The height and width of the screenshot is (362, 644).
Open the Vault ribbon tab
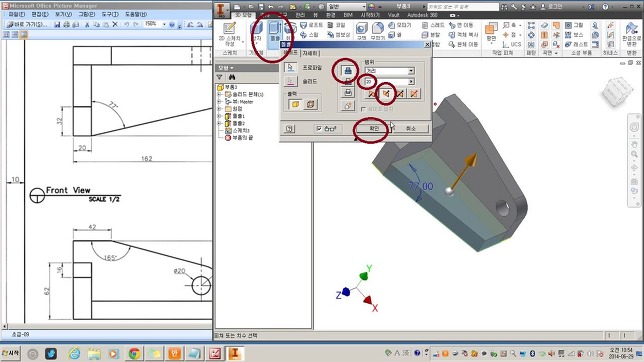[393, 15]
